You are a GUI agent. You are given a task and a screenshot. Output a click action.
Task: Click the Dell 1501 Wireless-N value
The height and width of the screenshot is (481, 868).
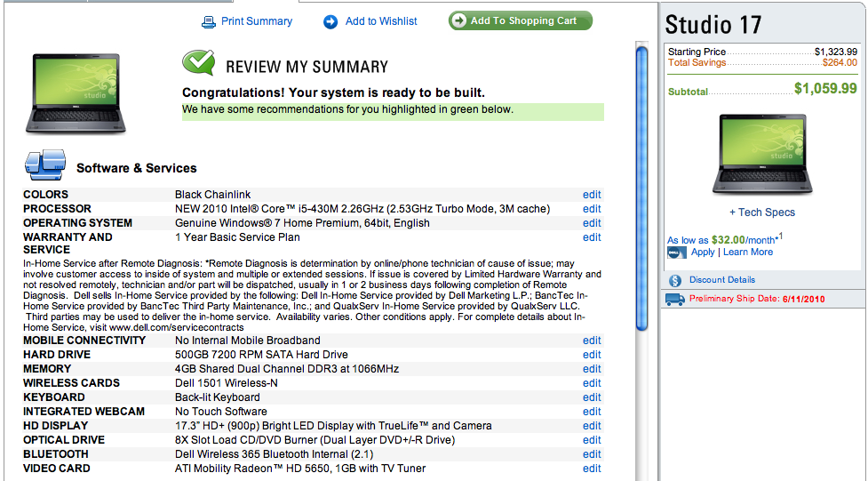point(227,383)
